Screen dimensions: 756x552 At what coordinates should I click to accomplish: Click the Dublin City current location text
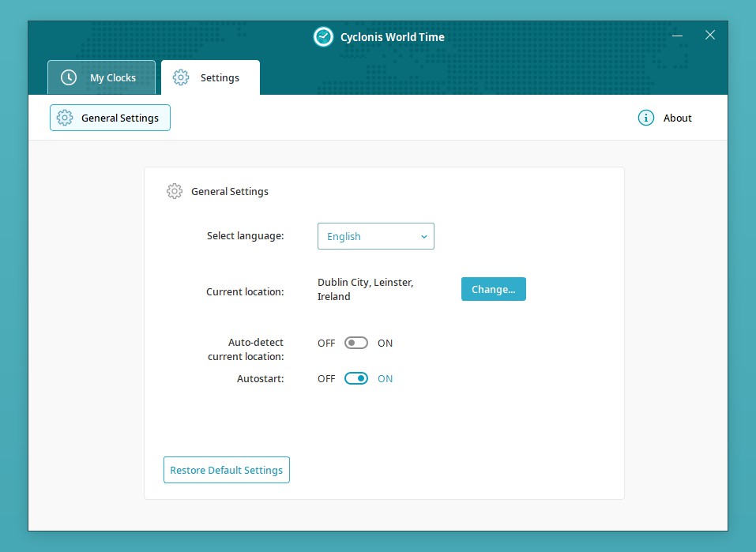coord(365,289)
